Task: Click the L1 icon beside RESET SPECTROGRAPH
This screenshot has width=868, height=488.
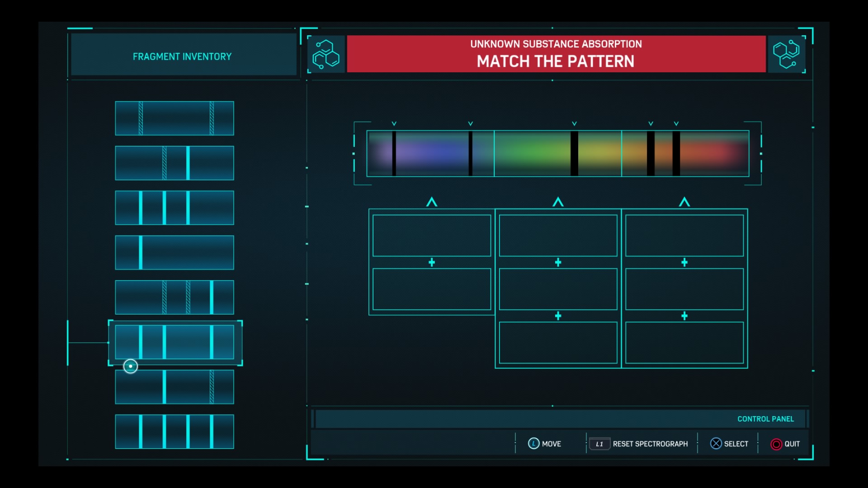Action: pyautogui.click(x=599, y=444)
